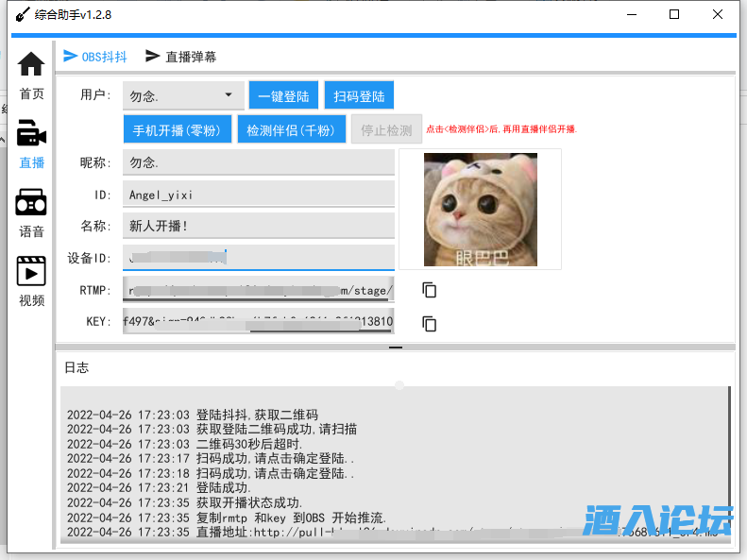Image resolution: width=747 pixels, height=560 pixels.
Task: Click the 设备ID input field
Action: point(258,258)
